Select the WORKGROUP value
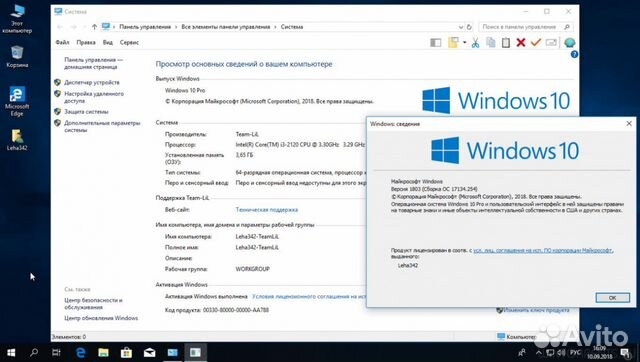Image resolution: width=640 pixels, height=362 pixels. [x=253, y=269]
